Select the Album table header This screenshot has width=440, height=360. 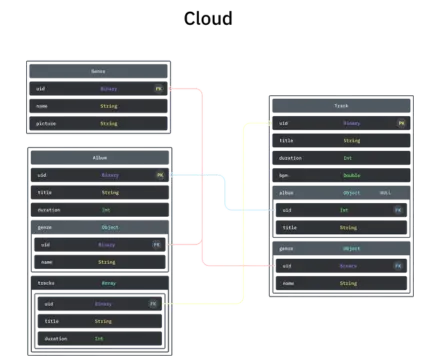100,158
